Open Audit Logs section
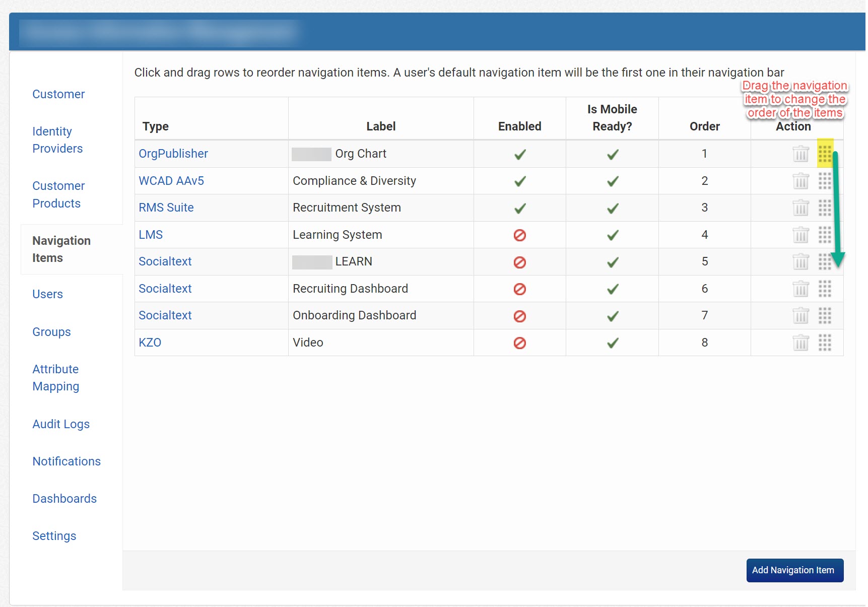The image size is (868, 607). coord(61,424)
